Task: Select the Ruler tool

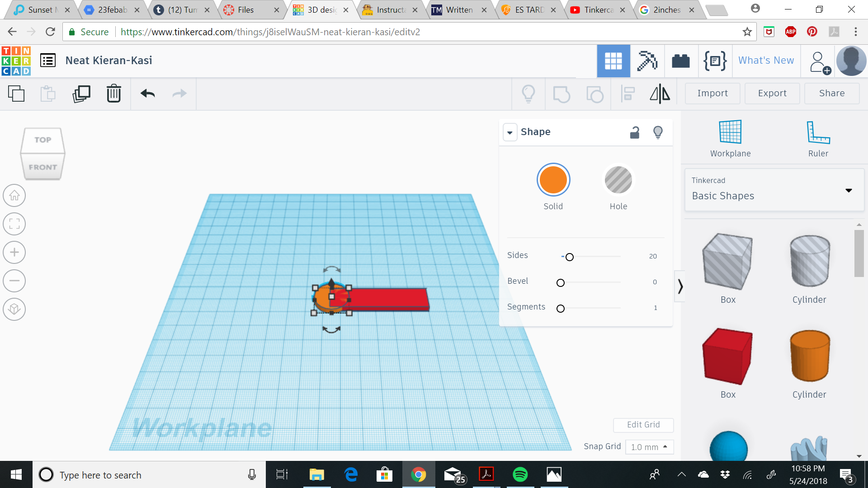Action: click(818, 139)
